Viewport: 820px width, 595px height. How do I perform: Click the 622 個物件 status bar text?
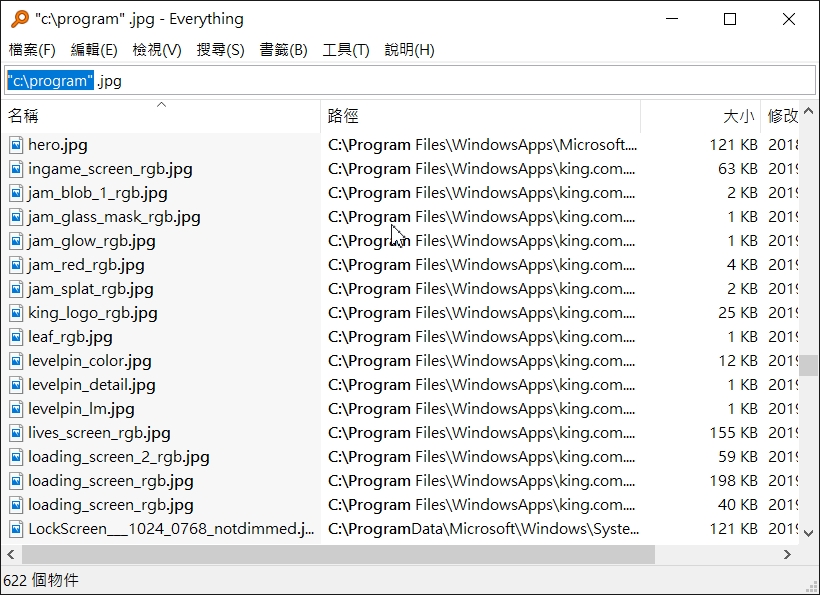tap(41, 580)
